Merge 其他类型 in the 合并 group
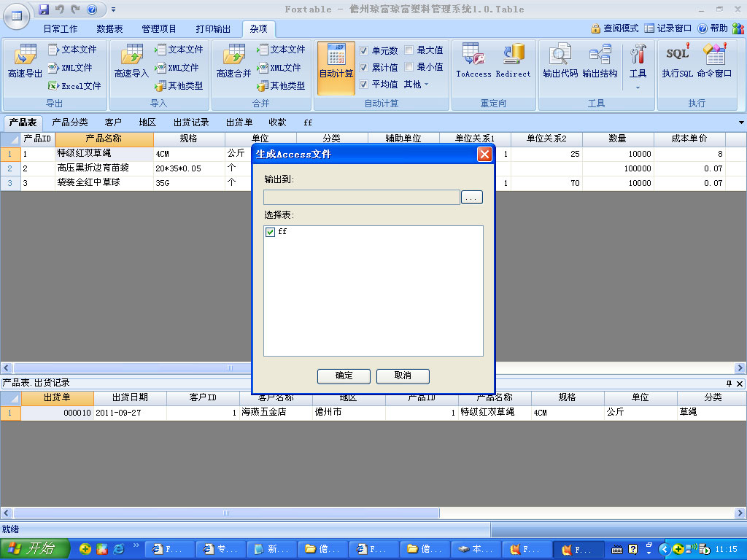 [x=281, y=86]
